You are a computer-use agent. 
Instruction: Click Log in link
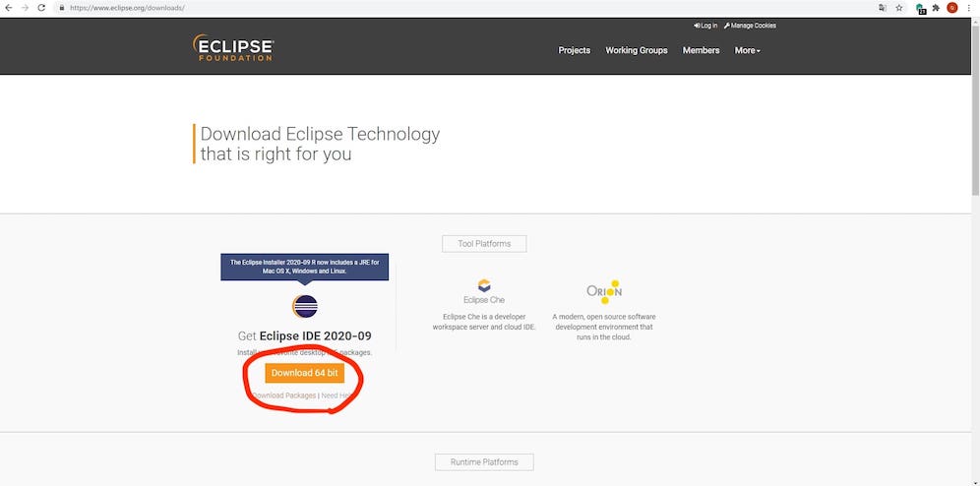(705, 26)
